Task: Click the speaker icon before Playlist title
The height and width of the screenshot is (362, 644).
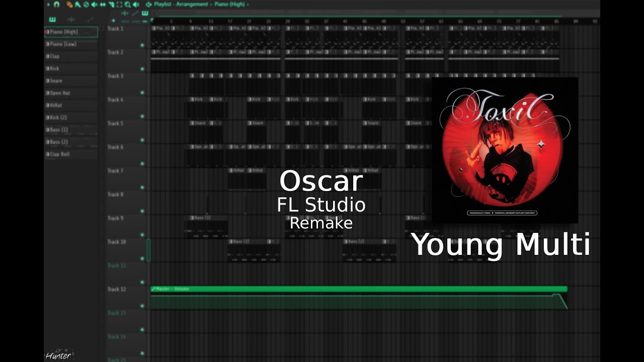Action: (148, 5)
